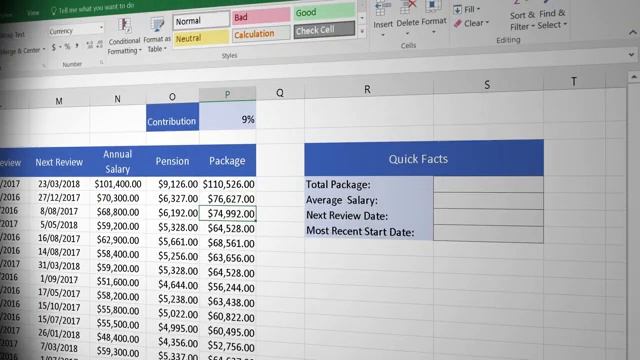Click the Clear eraser icon
This screenshot has height=360, width=640.
click(x=458, y=24)
